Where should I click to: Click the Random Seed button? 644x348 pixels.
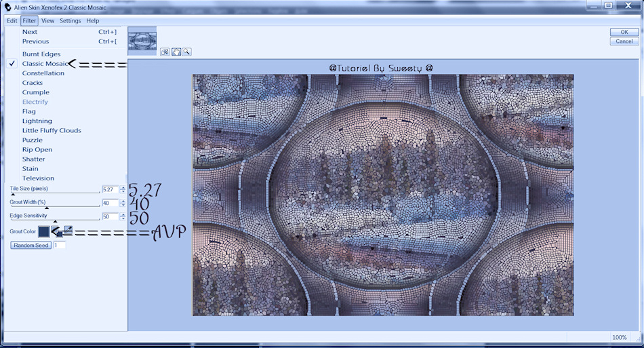point(31,246)
